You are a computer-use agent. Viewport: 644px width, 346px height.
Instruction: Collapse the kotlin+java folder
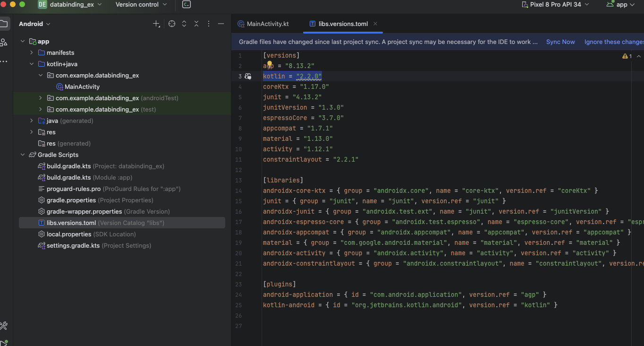pyautogui.click(x=32, y=64)
